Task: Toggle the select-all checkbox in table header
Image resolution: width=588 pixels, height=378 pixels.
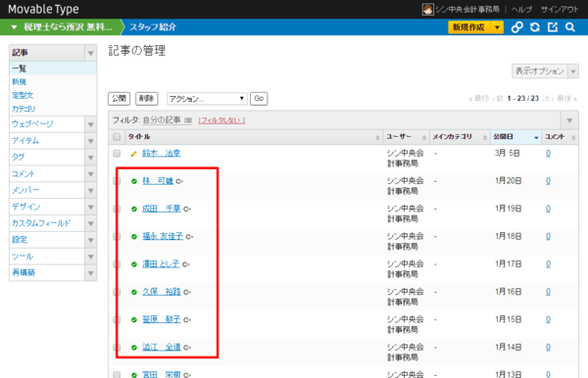Action: click(117, 137)
